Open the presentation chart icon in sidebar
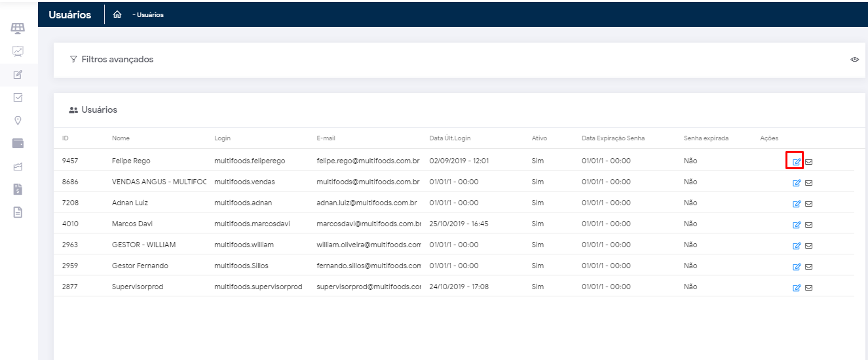 [x=18, y=51]
